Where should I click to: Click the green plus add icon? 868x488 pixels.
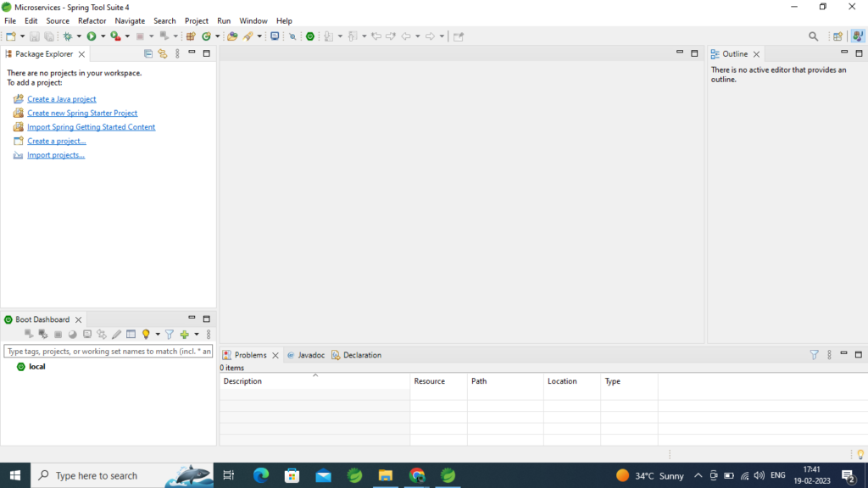click(184, 334)
